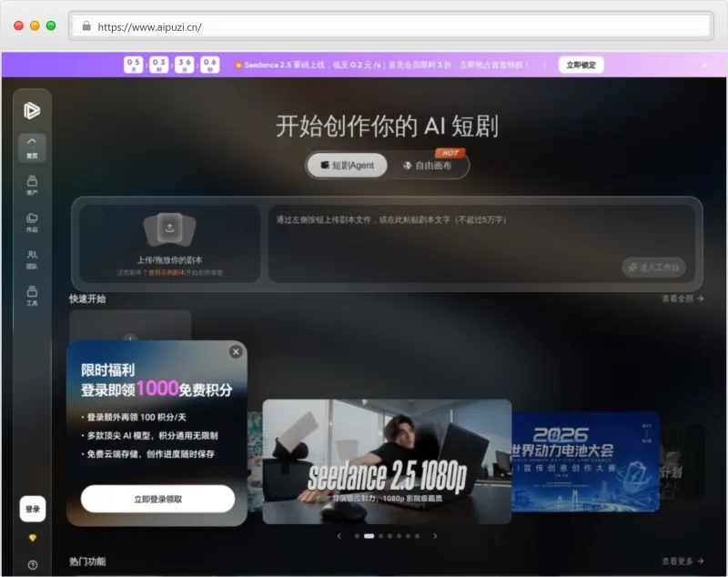Go to 首页 in the sidebar
This screenshot has height=577, width=728.
coord(32,148)
